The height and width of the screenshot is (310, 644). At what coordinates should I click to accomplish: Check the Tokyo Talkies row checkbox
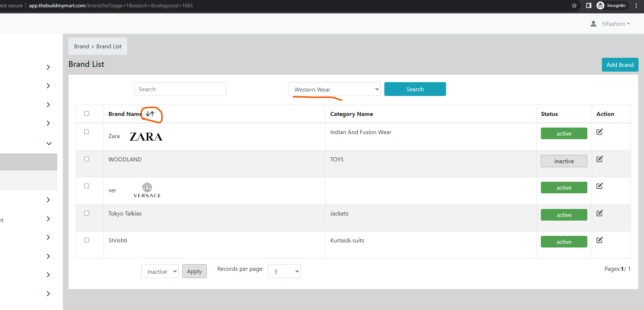click(86, 213)
